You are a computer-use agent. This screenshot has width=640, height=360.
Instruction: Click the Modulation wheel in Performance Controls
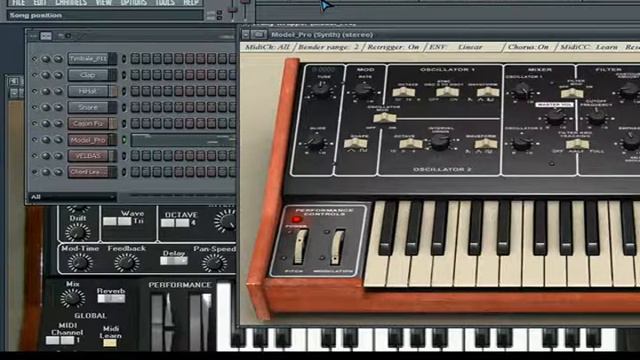click(337, 247)
